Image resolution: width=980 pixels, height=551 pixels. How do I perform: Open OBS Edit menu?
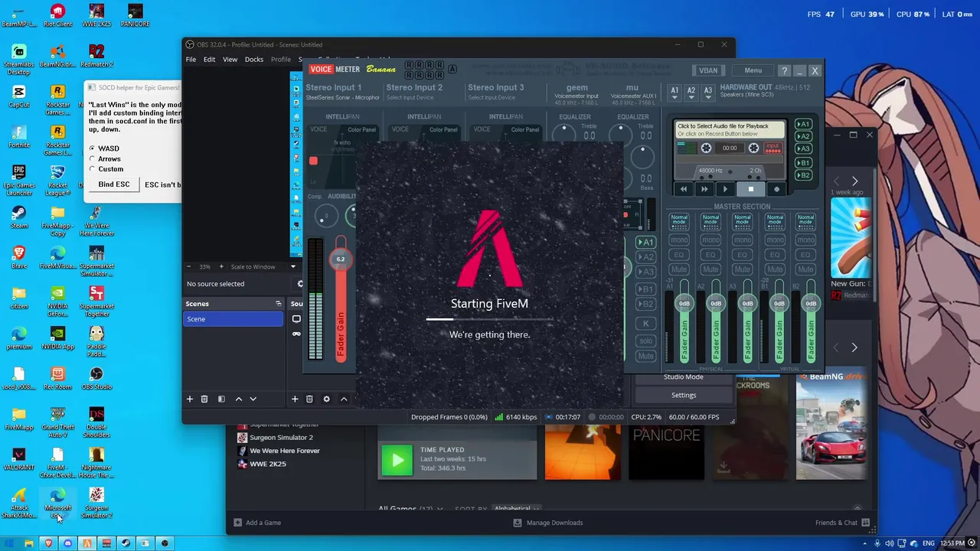(209, 60)
